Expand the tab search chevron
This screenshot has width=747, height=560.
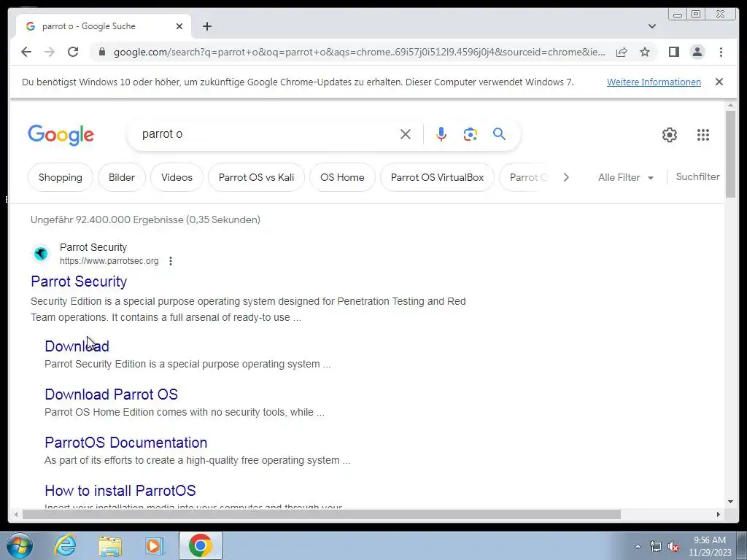click(x=652, y=26)
